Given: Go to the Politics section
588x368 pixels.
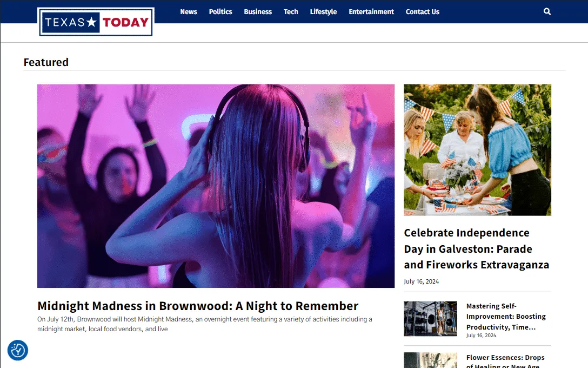Looking at the screenshot, I should [220, 12].
